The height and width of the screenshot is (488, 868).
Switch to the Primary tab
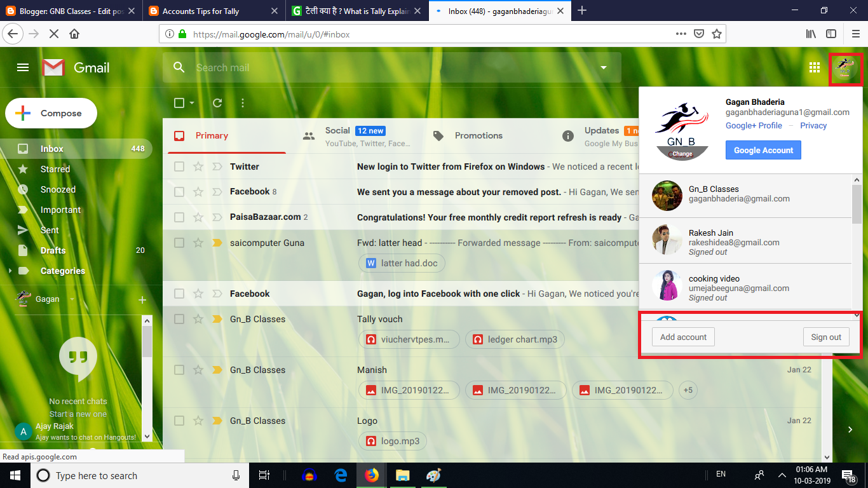click(227, 135)
